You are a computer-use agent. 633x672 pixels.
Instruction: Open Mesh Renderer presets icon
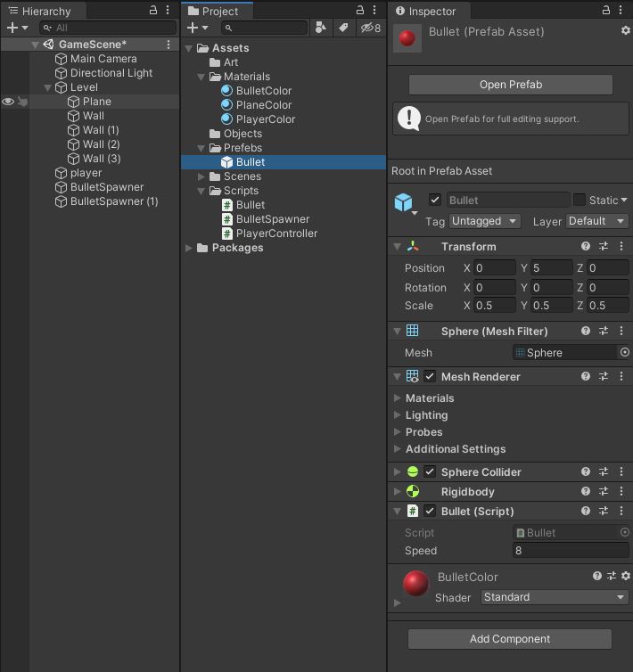coord(604,376)
